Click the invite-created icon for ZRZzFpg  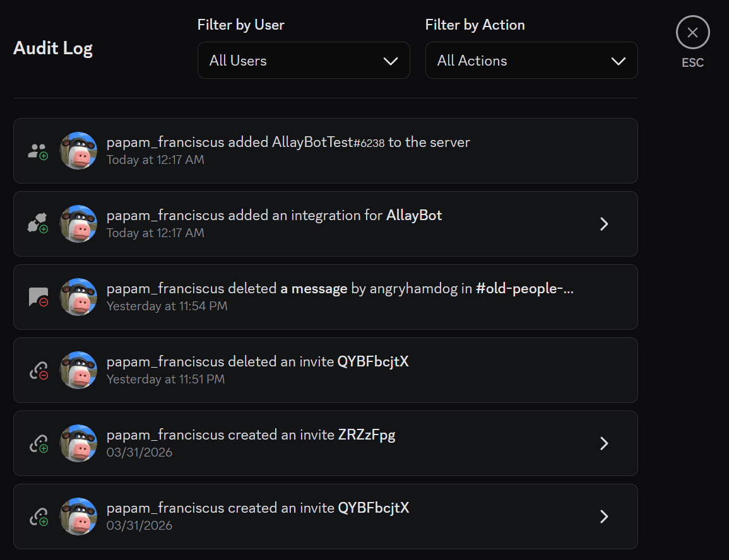[38, 444]
